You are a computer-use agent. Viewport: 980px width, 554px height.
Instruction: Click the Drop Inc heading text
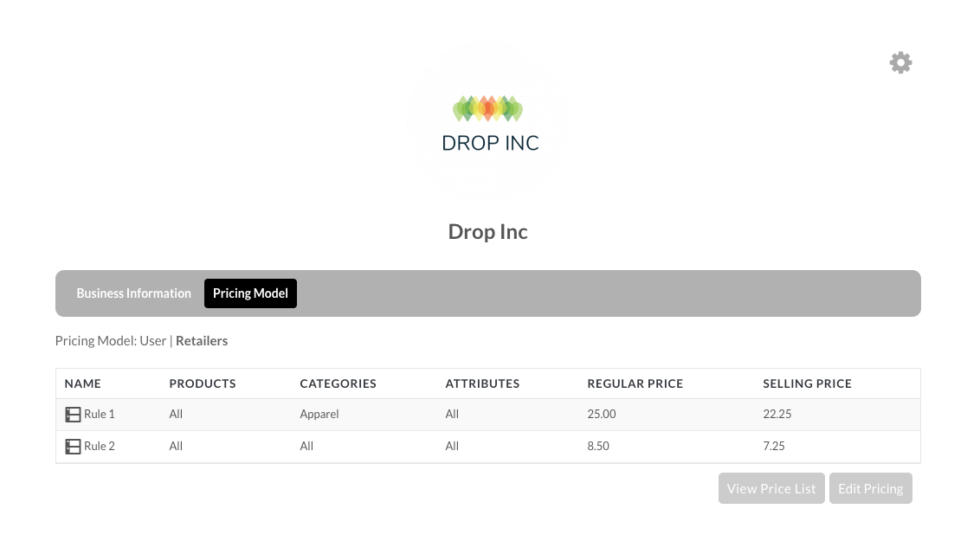[x=488, y=232]
